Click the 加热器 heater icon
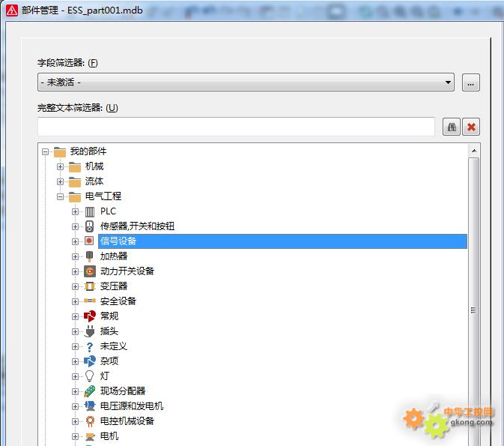Screen dimensions: 504x446 point(90,256)
